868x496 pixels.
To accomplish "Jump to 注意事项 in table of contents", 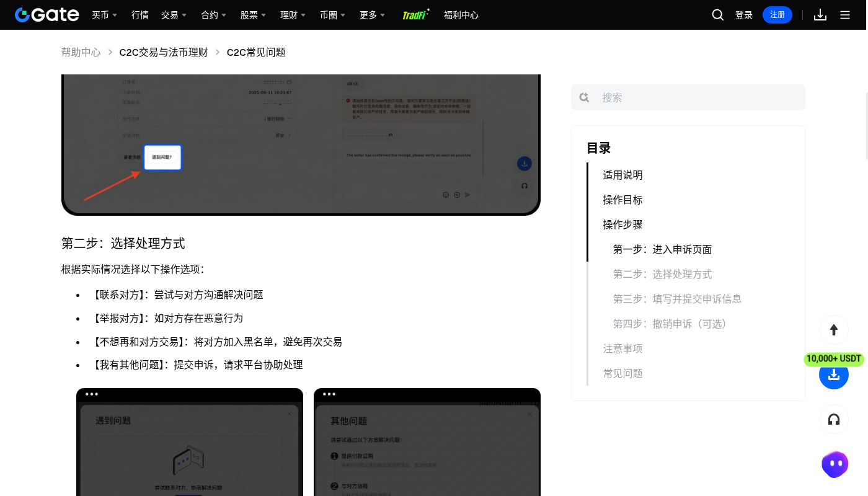I will coord(622,348).
